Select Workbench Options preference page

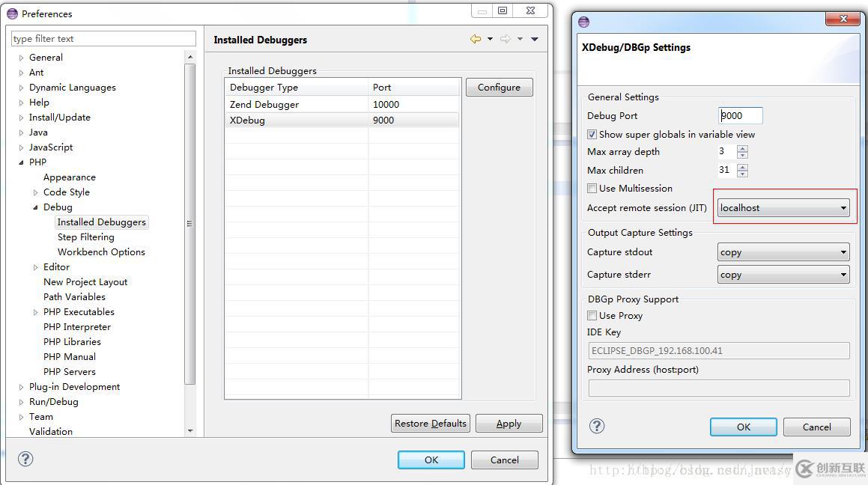click(x=101, y=251)
